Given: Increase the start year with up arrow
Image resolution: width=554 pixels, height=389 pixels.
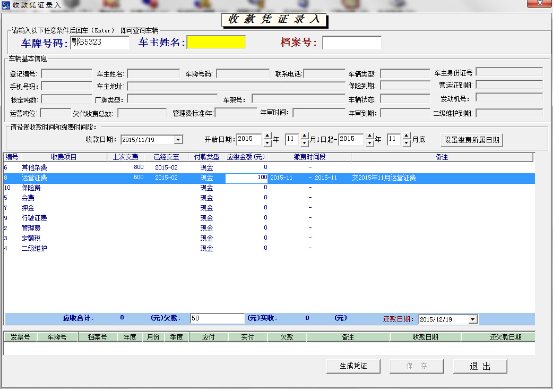Looking at the screenshot, I should tap(267, 136).
